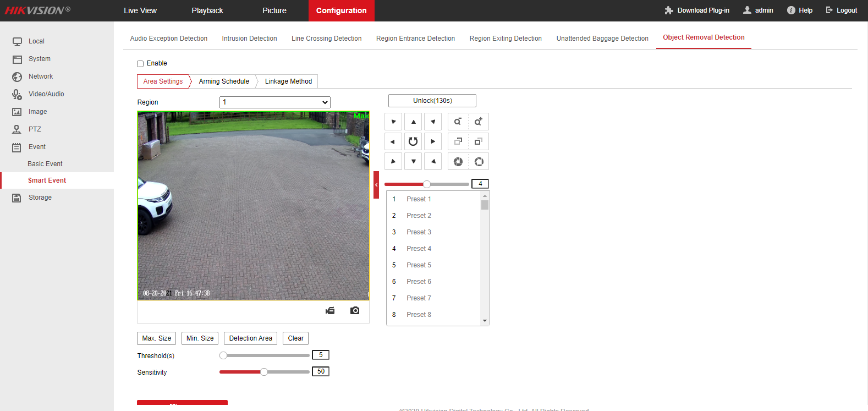Click the iris open icon
Screen dimensions: 868x411
pyautogui.click(x=479, y=162)
